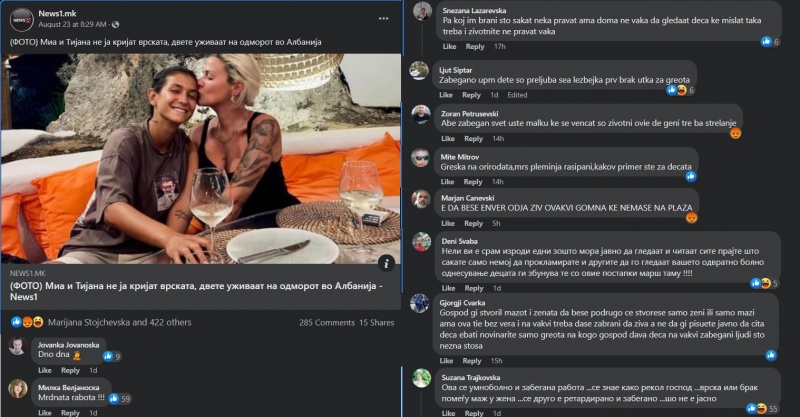Open the 285 Comments link
The width and height of the screenshot is (800, 417).
point(327,323)
